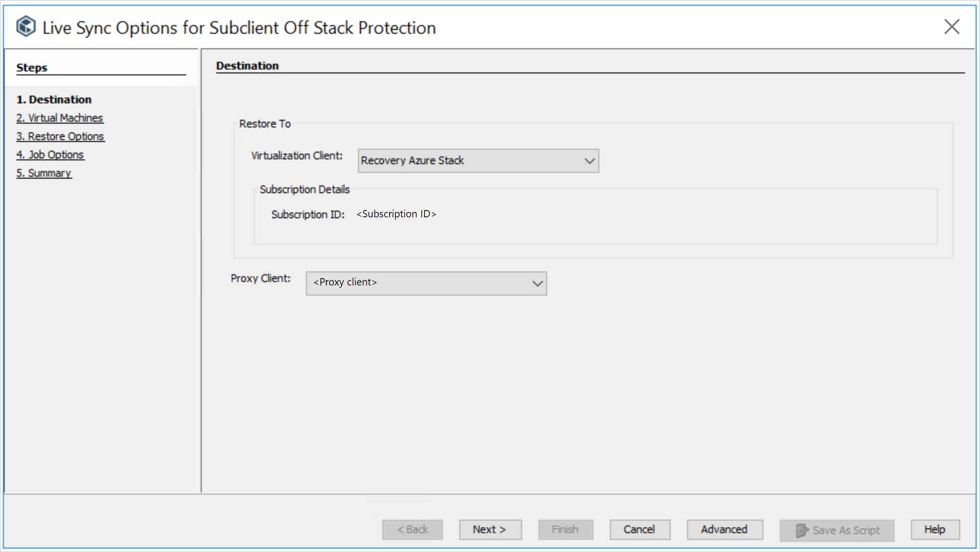The height and width of the screenshot is (552, 980).
Task: Click the Next button
Action: [x=490, y=529]
